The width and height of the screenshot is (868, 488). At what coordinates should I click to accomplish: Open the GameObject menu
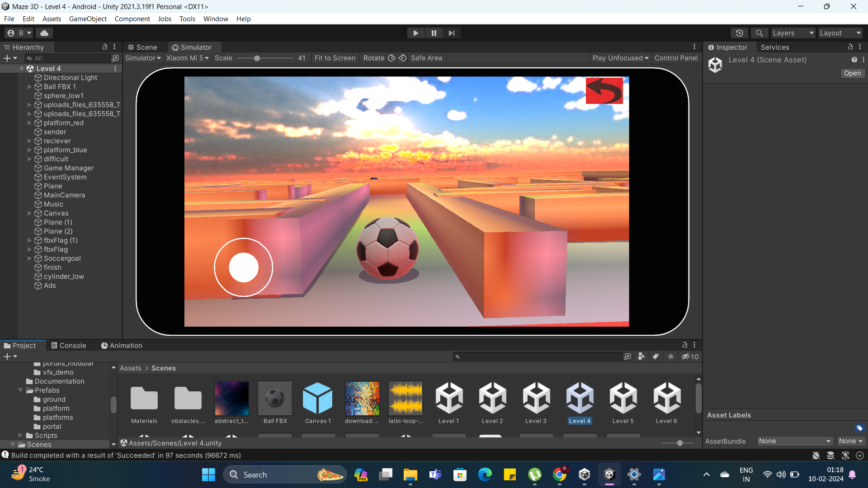coord(88,19)
